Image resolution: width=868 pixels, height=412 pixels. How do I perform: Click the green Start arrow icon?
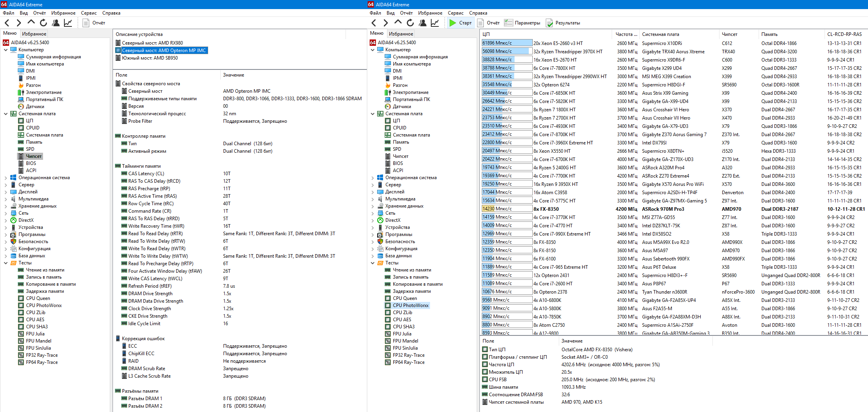coord(453,23)
